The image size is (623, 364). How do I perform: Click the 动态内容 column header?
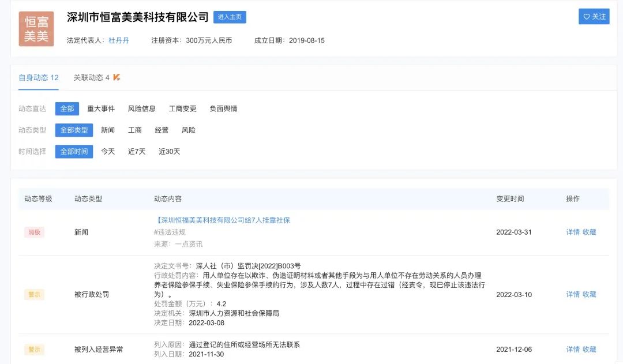pyautogui.click(x=168, y=198)
